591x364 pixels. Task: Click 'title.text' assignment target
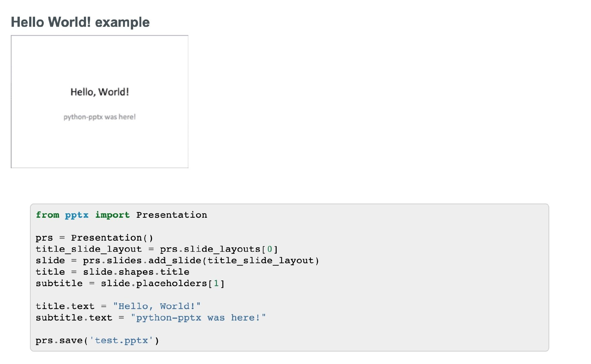(65, 306)
